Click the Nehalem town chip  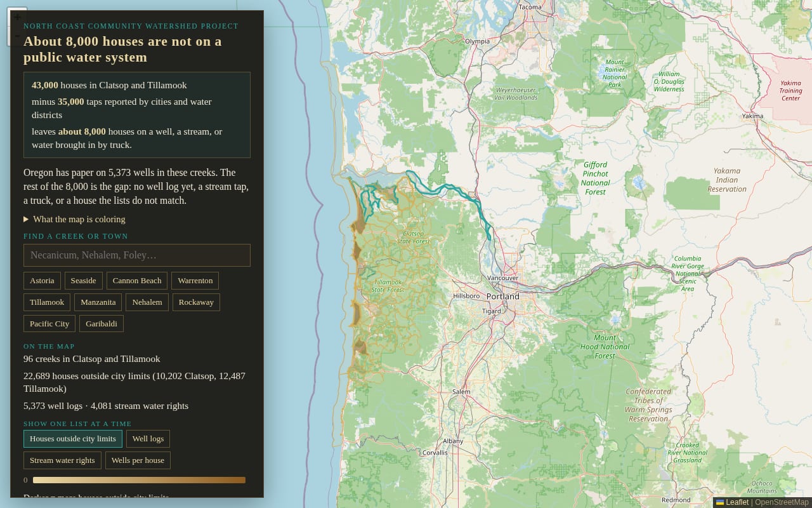[x=147, y=302]
